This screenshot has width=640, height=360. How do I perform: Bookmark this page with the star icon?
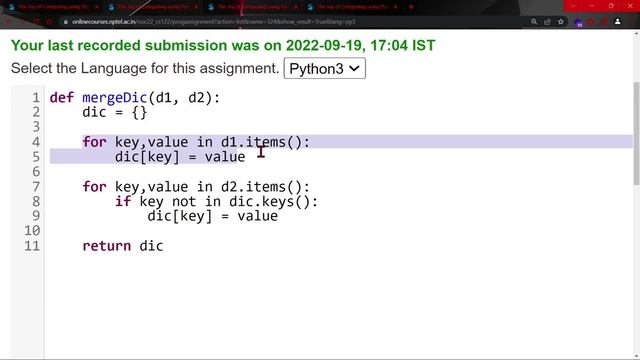point(561,22)
